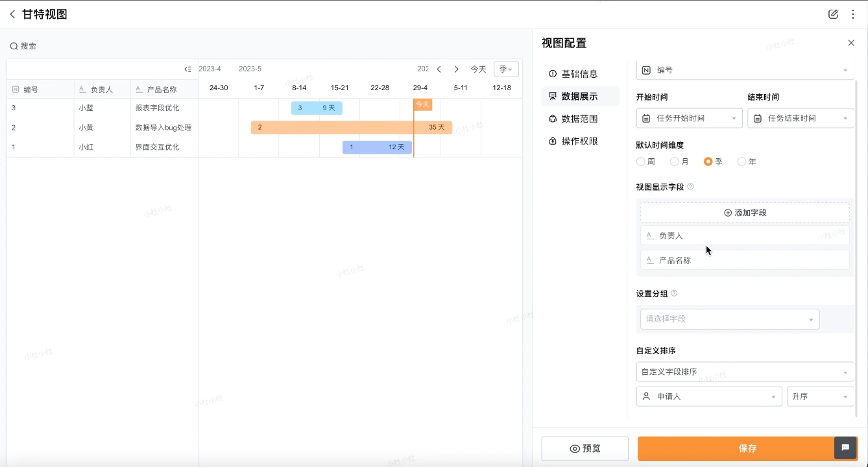The image size is (868, 467).
Task: Click the orange 保存 button
Action: click(747, 449)
